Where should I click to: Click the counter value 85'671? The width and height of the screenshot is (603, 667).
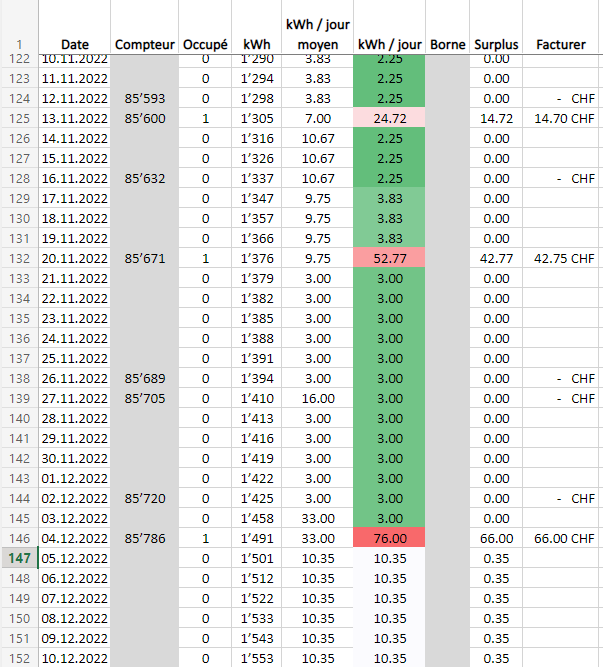pos(145,258)
